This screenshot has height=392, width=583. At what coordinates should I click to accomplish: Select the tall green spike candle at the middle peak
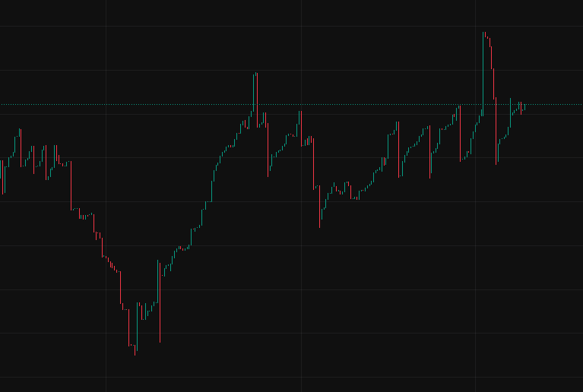(254, 93)
